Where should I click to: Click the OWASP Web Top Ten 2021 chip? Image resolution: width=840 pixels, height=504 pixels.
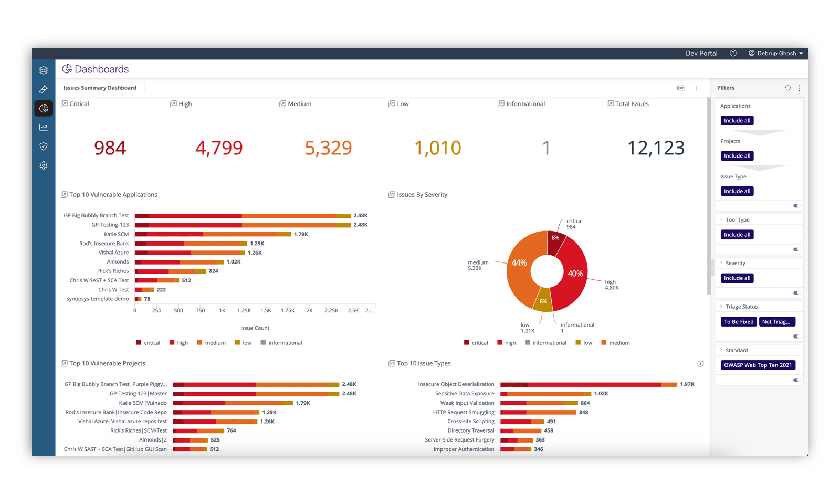pyautogui.click(x=758, y=365)
